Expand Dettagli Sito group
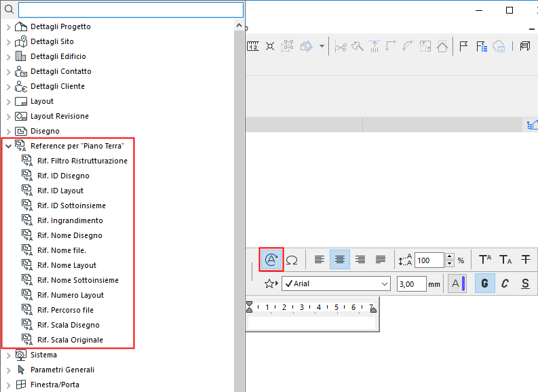The height and width of the screenshot is (392, 538). [x=9, y=42]
